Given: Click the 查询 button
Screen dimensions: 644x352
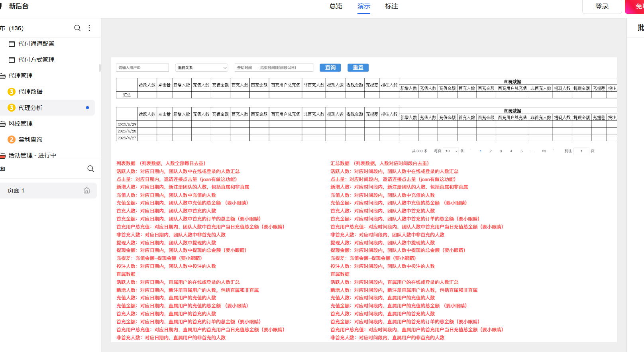Looking at the screenshot, I should [330, 68].
